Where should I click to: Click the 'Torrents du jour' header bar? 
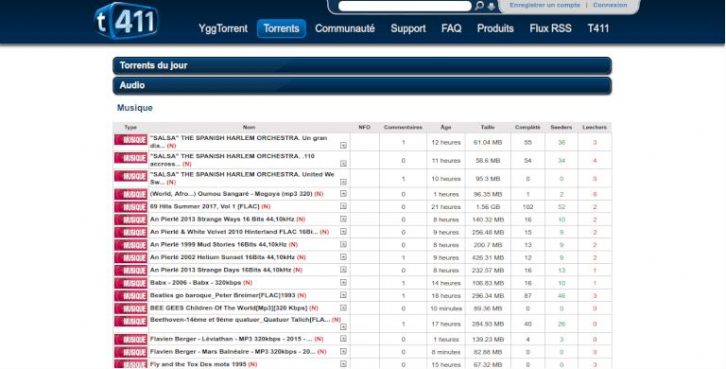coord(362,66)
